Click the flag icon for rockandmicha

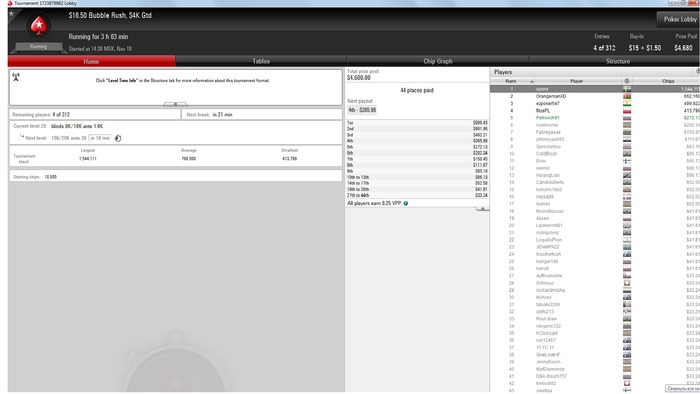[x=627, y=290]
